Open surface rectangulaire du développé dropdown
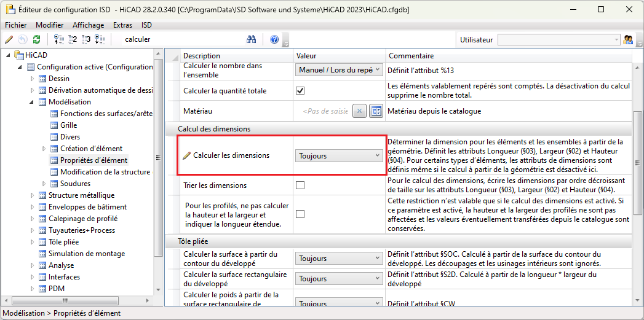 [339, 279]
